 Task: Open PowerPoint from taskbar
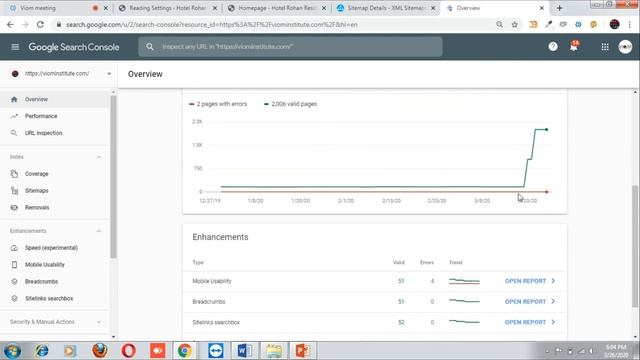pyautogui.click(x=302, y=351)
